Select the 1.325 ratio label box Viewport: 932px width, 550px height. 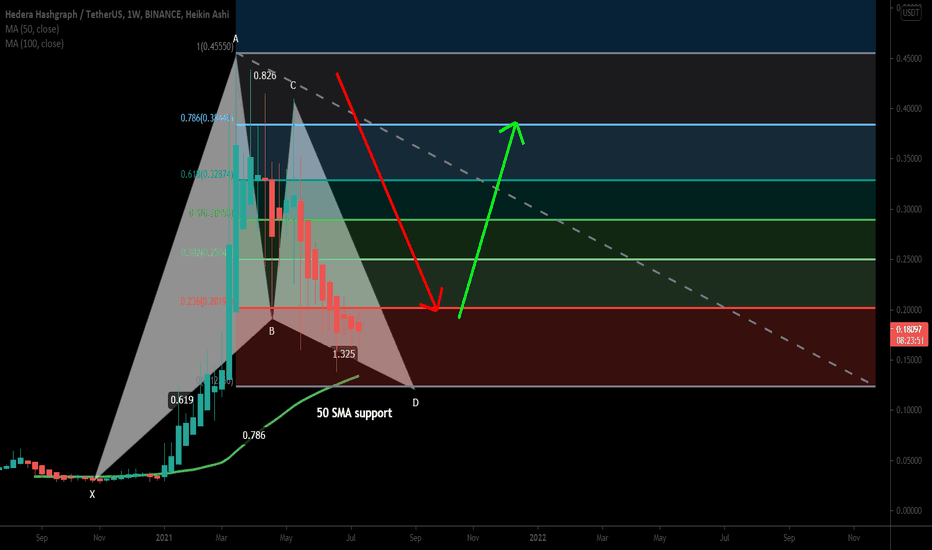344,354
